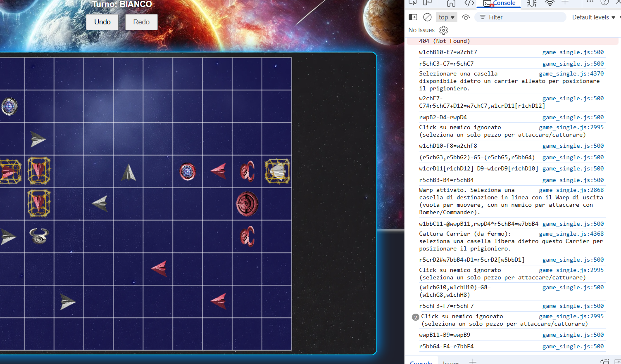Expand the top context dropdown

pos(446,17)
